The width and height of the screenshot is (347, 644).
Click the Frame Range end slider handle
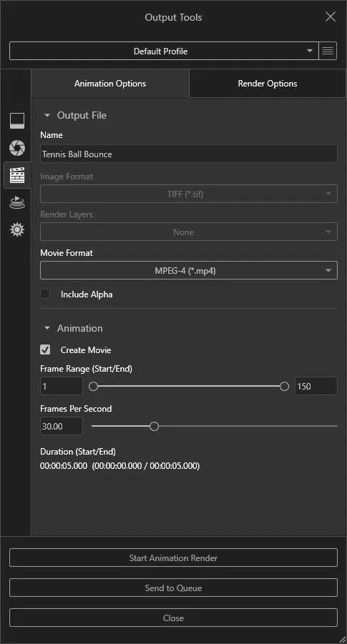284,387
